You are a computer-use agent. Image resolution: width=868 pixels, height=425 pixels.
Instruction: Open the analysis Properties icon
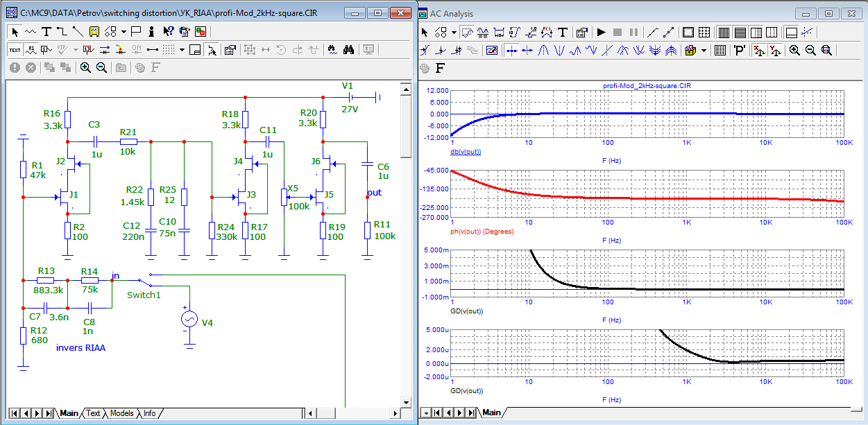pyautogui.click(x=582, y=32)
